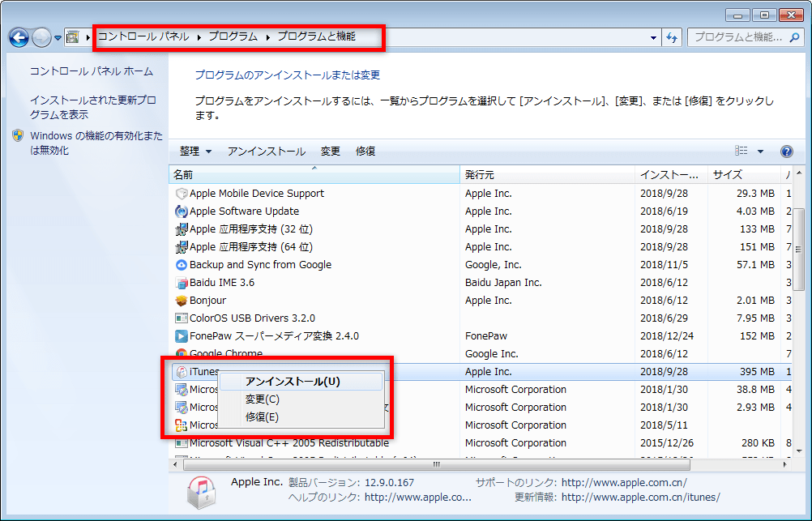Click the refresh button beside address bar
Screen dimensions: 812x521
coord(672,37)
